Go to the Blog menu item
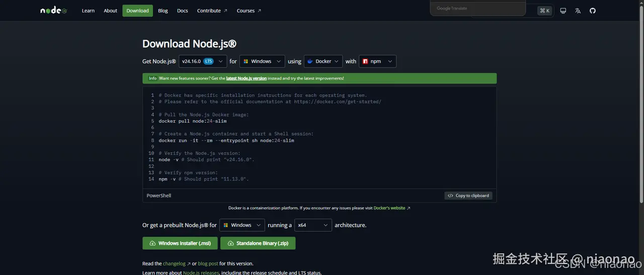The width and height of the screenshot is (644, 275). coord(163,11)
